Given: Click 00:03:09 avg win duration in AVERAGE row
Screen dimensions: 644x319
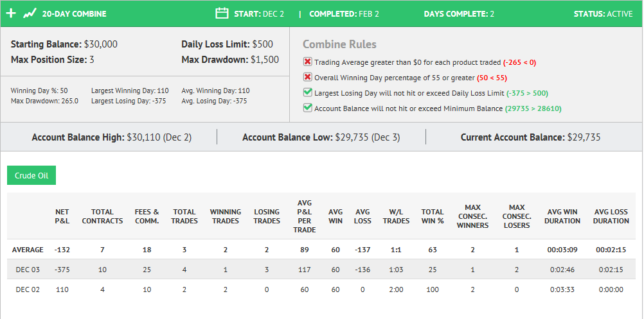Looking at the screenshot, I should coord(563,250).
